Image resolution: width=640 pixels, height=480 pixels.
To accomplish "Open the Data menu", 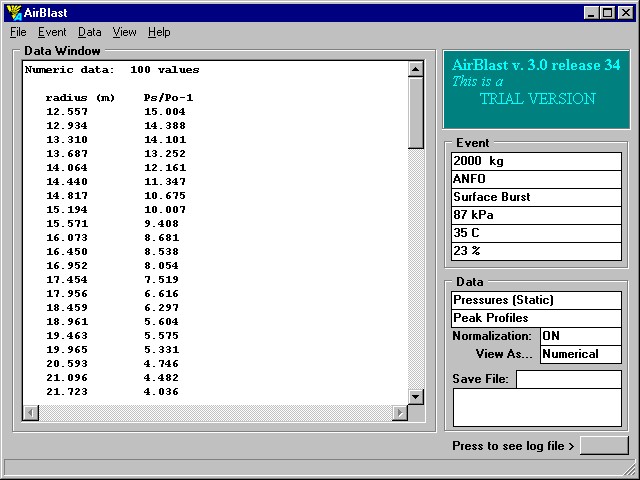I will 89,32.
